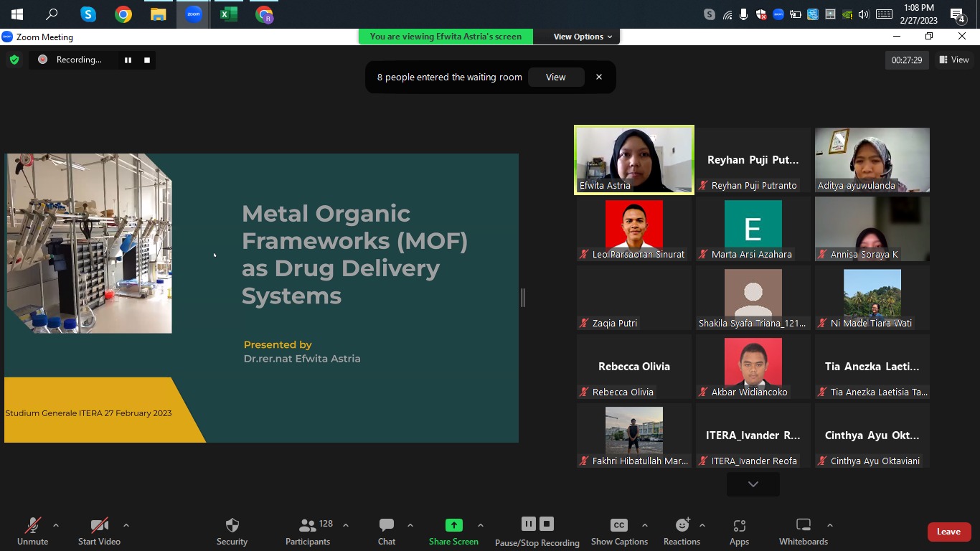This screenshot has width=980, height=551.
Task: Expand audio options arrow beside Unmute
Action: coord(56,525)
